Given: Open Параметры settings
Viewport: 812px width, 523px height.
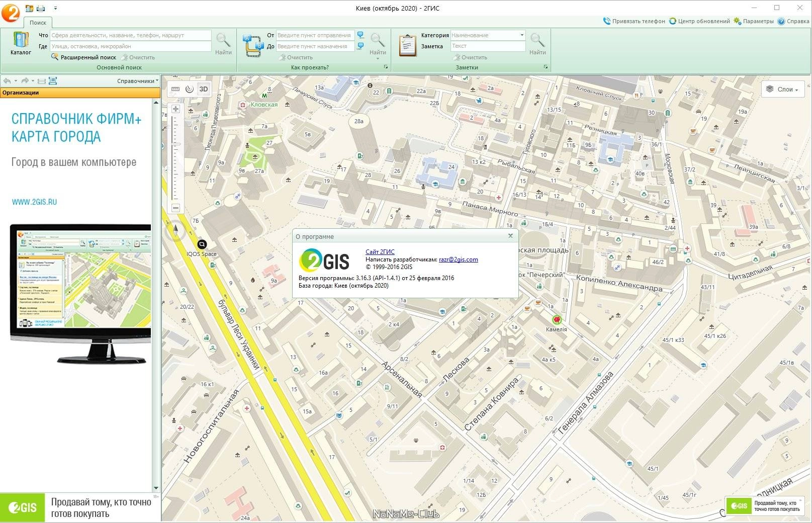Looking at the screenshot, I should click(x=754, y=21).
